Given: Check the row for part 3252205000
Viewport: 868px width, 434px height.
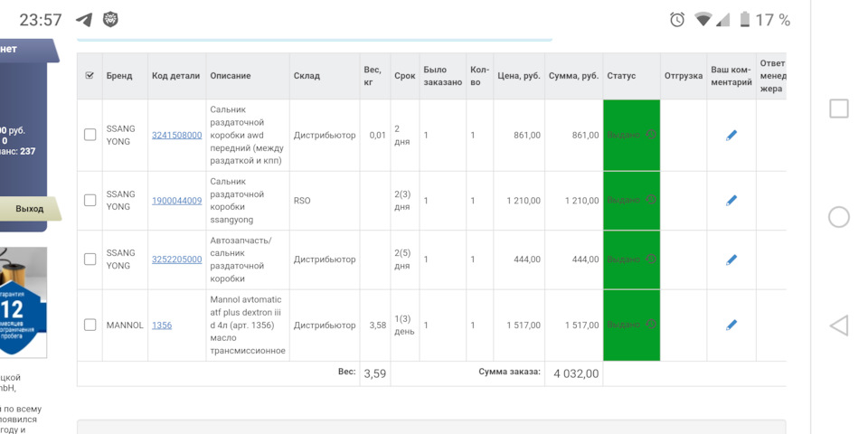Looking at the screenshot, I should (x=90, y=259).
